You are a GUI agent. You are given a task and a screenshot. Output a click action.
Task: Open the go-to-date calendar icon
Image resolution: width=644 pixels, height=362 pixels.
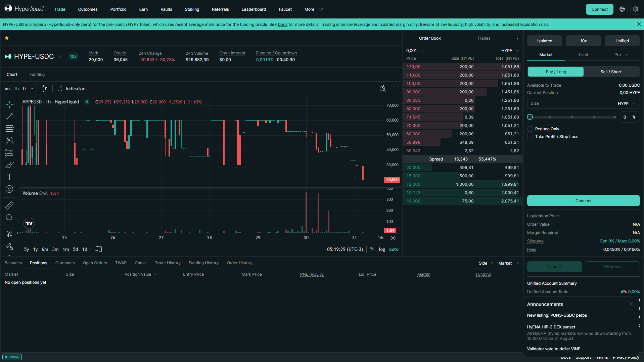99,249
